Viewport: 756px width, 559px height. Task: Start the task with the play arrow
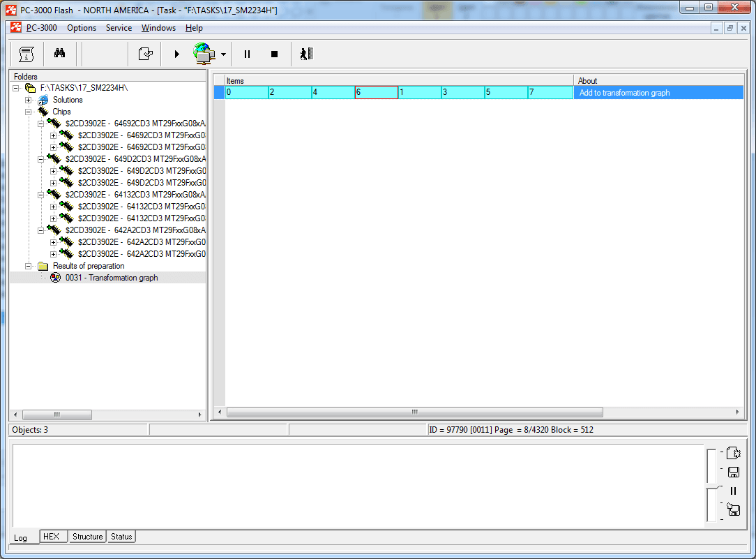[176, 54]
